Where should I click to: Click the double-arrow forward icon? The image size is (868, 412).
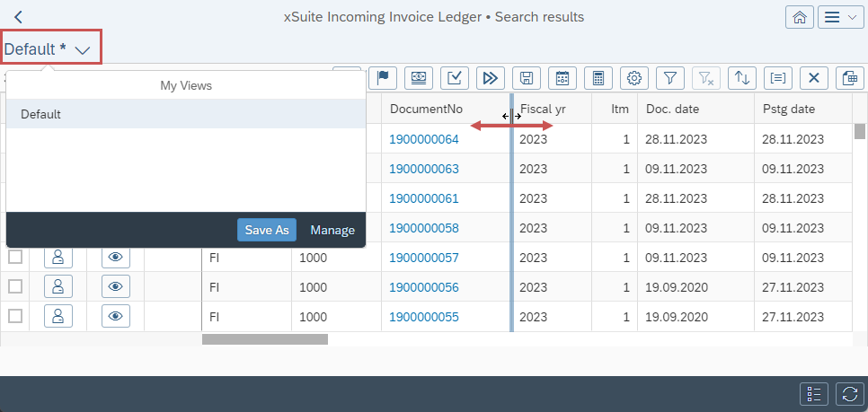pos(490,78)
